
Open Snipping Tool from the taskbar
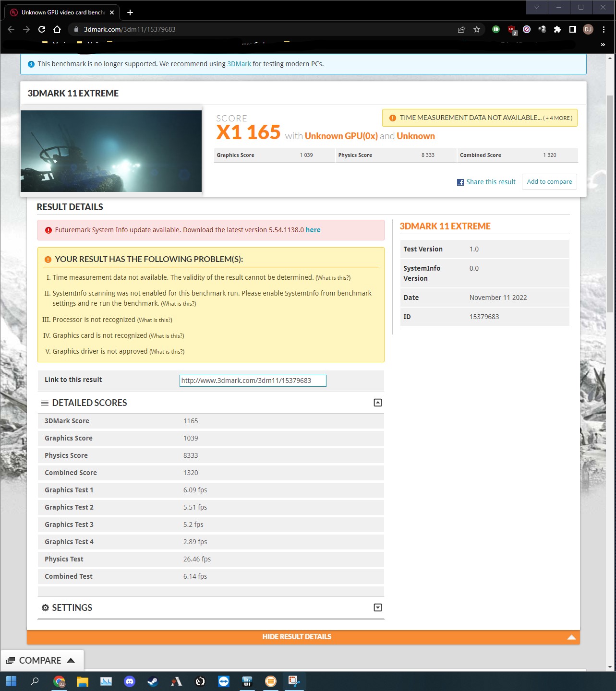[294, 681]
